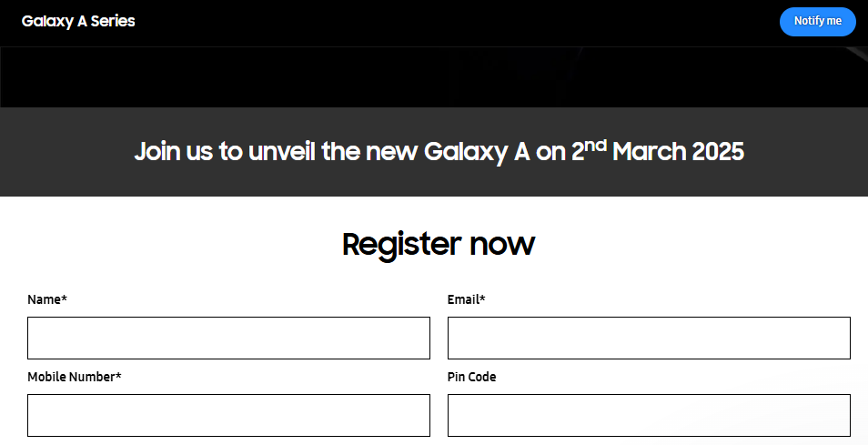Image resolution: width=868 pixels, height=445 pixels.
Task: Focus the Name input field
Action: click(x=228, y=338)
